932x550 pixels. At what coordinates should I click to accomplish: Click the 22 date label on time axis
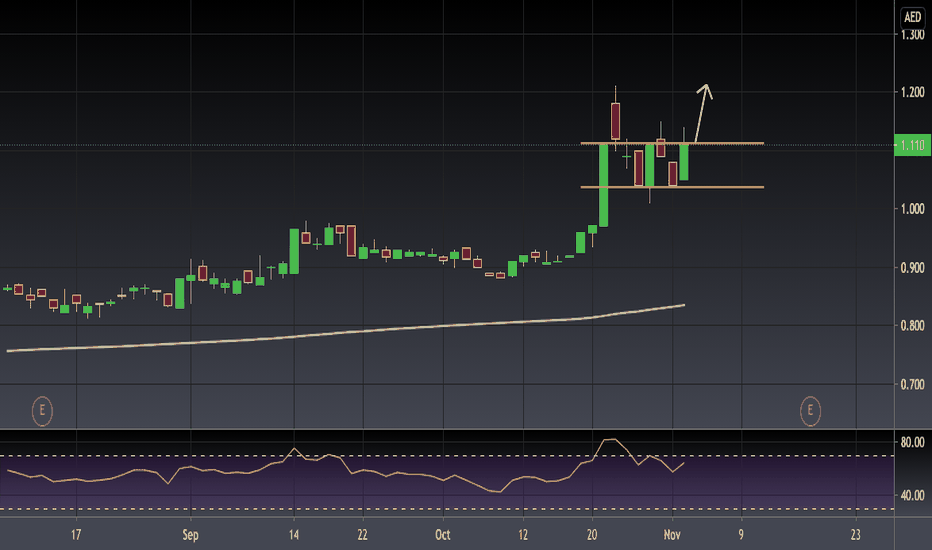[363, 535]
